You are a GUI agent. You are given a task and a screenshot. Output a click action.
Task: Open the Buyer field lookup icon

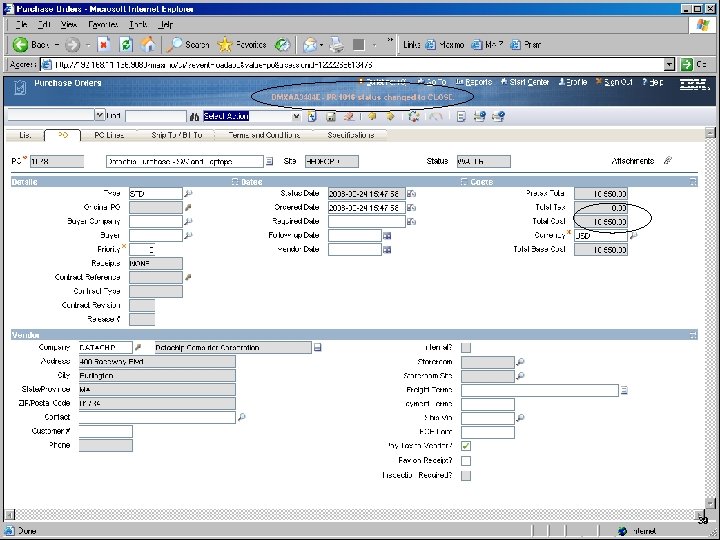click(x=188, y=236)
